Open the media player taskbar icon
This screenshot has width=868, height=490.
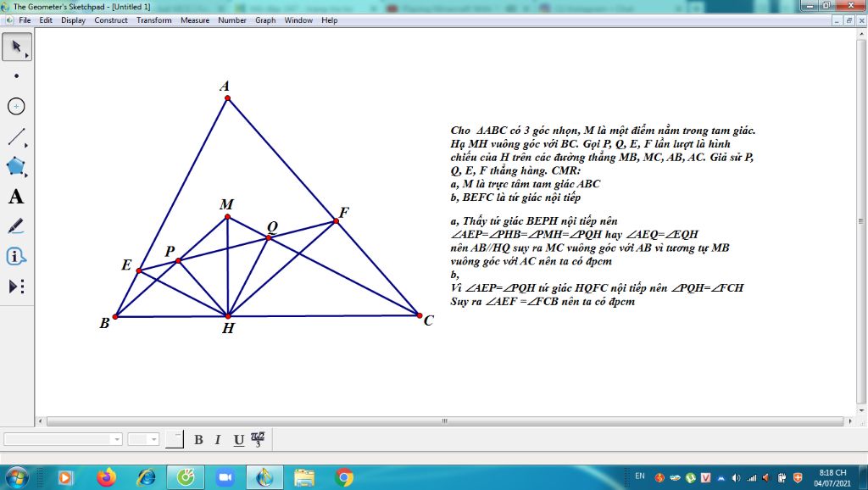click(65, 477)
